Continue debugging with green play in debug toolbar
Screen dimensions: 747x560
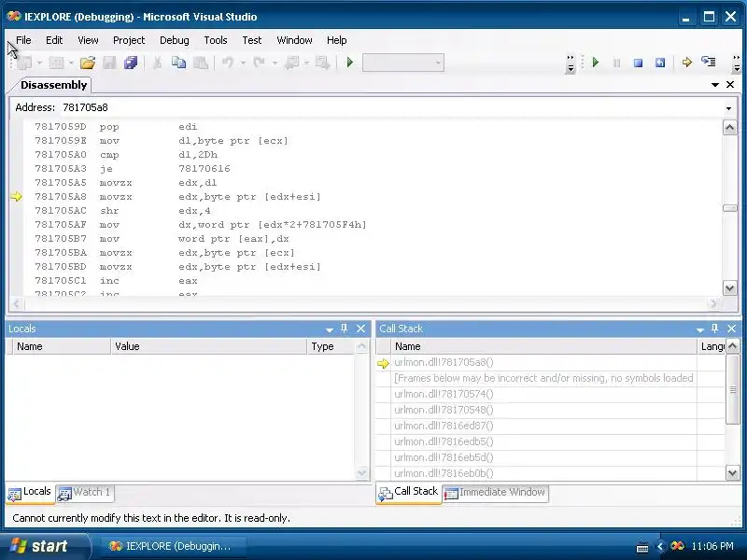pos(596,63)
